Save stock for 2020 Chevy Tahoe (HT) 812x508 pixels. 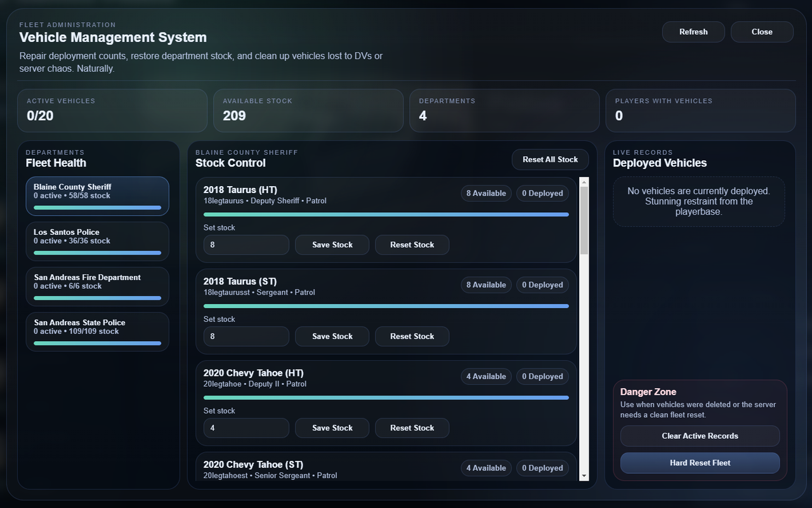coord(332,427)
